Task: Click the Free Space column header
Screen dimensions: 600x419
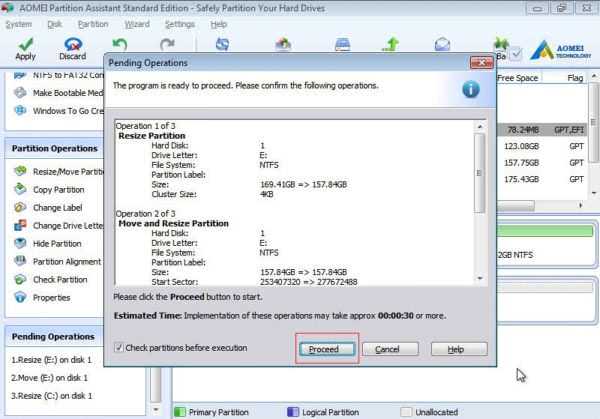Action: pos(518,78)
